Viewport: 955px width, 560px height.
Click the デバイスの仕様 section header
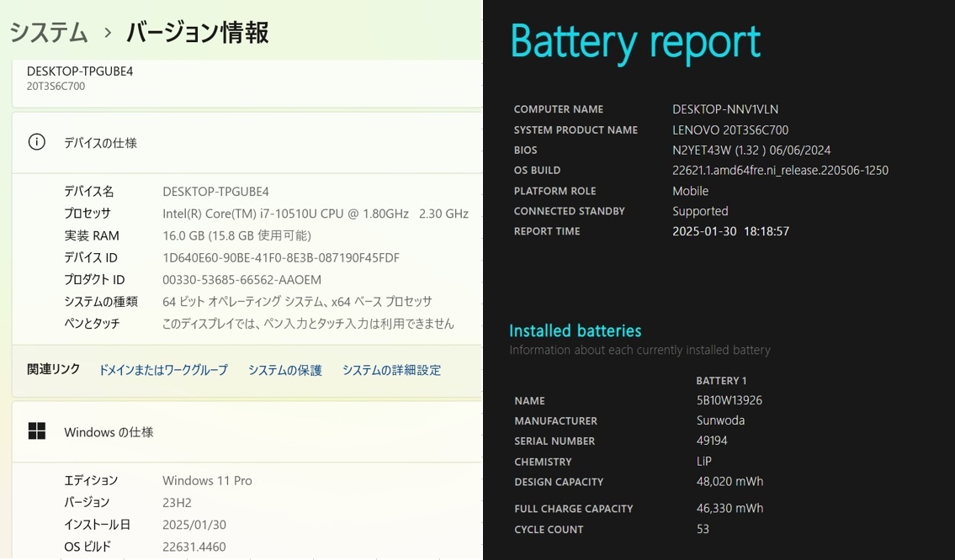[x=100, y=143]
